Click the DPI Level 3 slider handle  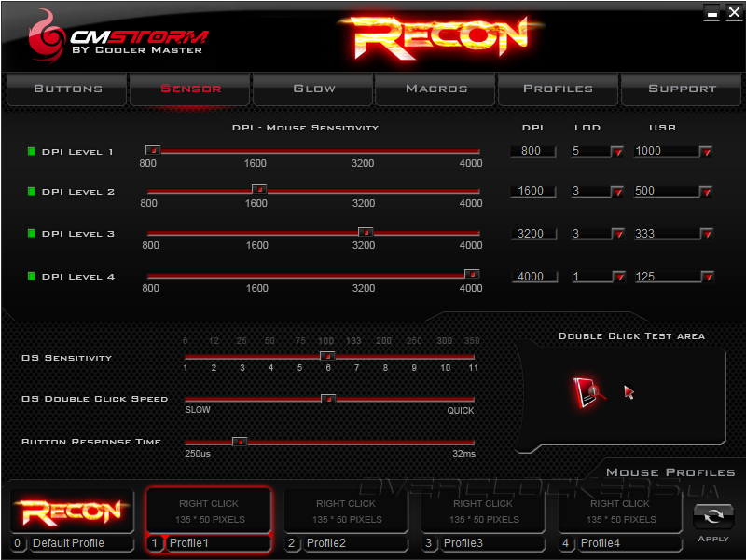366,232
